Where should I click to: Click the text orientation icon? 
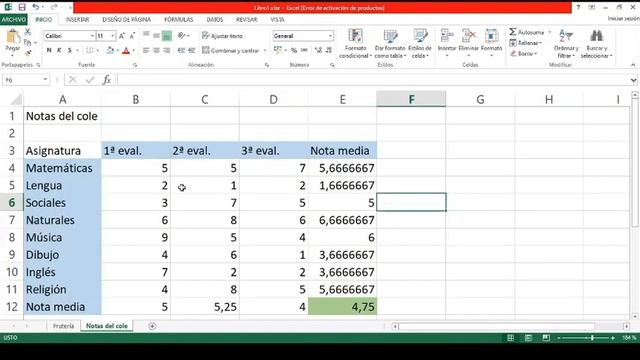coord(182,36)
